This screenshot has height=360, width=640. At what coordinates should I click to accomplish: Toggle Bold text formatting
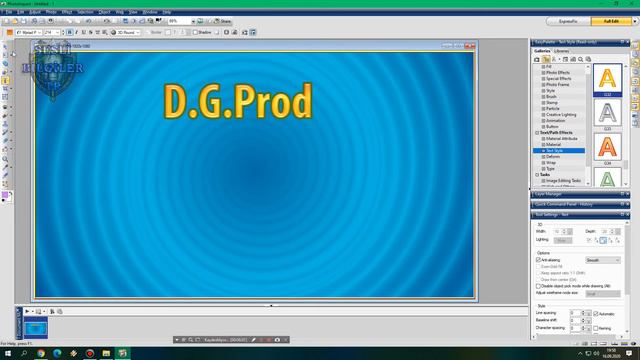click(69, 32)
